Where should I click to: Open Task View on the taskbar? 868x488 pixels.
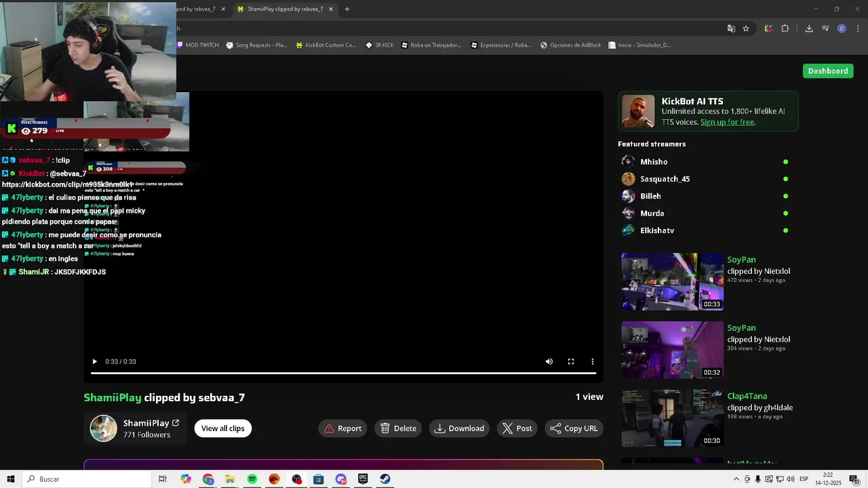(x=163, y=479)
